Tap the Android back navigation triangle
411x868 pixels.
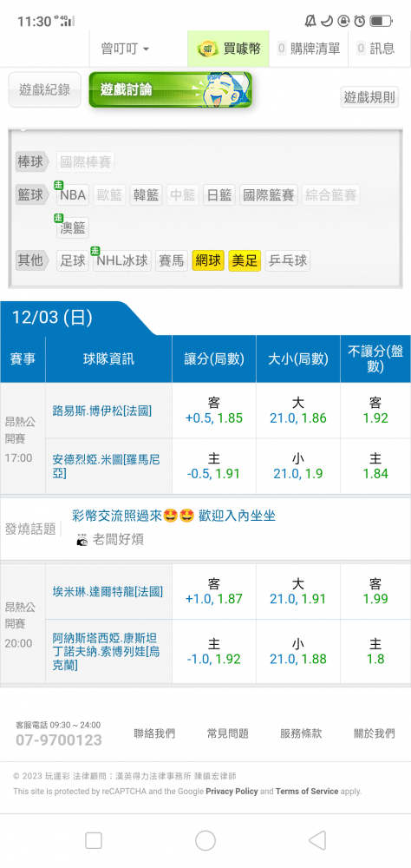[x=317, y=840]
